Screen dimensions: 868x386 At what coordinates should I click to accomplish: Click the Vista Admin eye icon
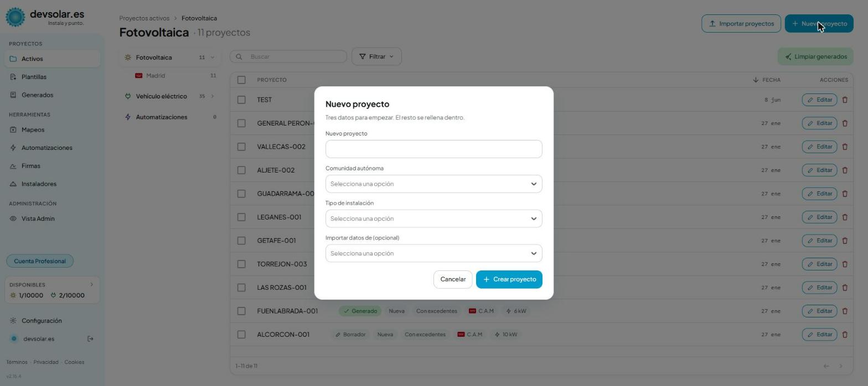click(x=13, y=219)
